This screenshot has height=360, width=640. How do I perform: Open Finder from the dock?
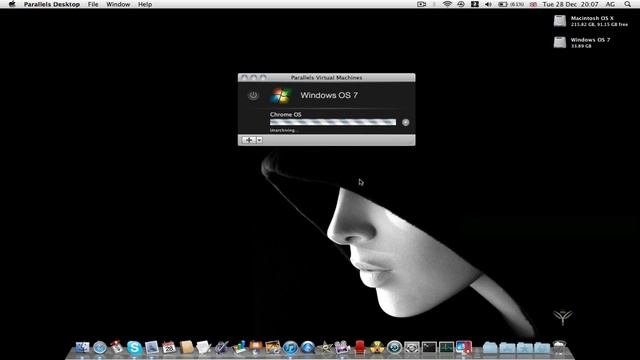click(x=82, y=347)
